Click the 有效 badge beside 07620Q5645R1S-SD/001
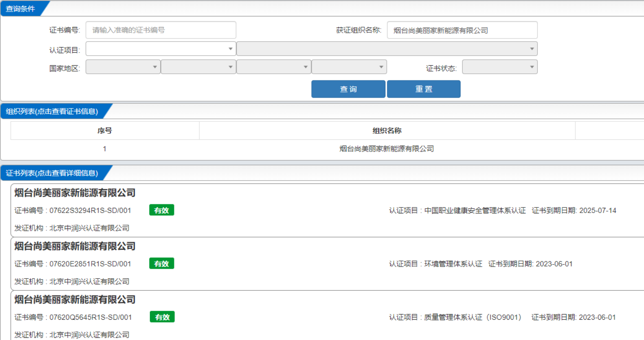 point(162,317)
